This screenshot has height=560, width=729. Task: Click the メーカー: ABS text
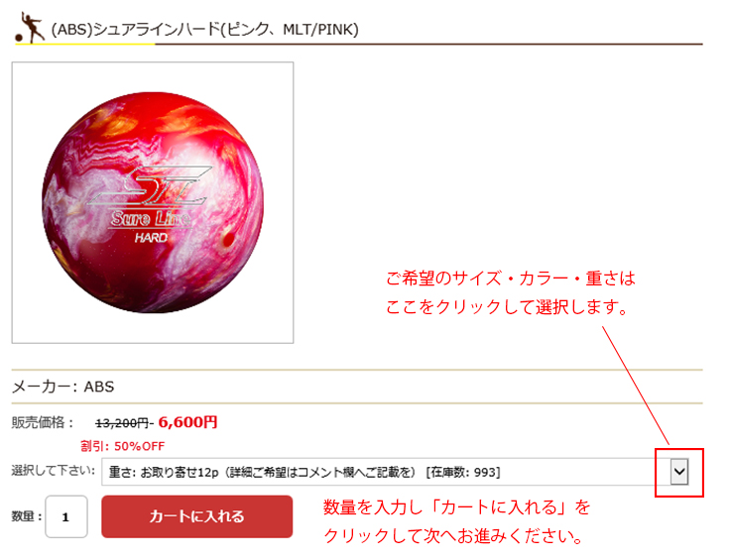point(62,387)
